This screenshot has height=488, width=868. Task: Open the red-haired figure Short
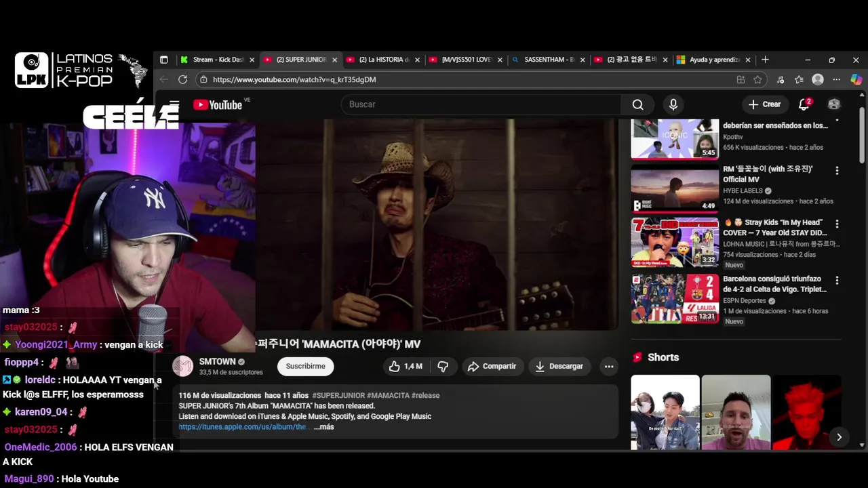(x=806, y=412)
